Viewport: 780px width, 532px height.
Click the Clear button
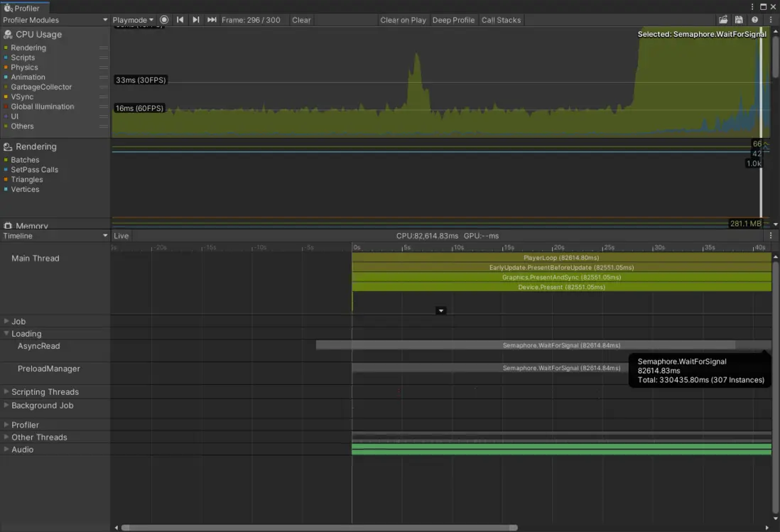pyautogui.click(x=301, y=20)
